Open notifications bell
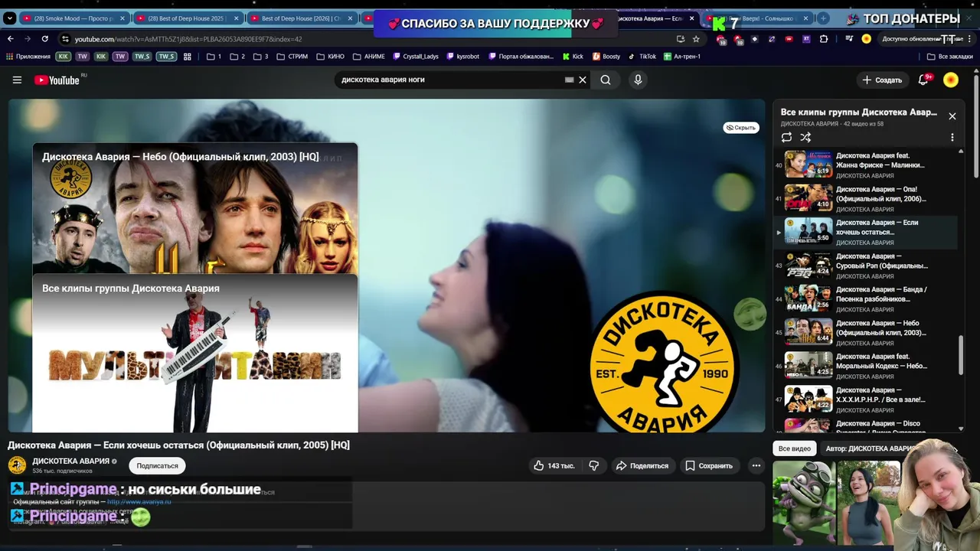The image size is (980, 551). click(923, 80)
